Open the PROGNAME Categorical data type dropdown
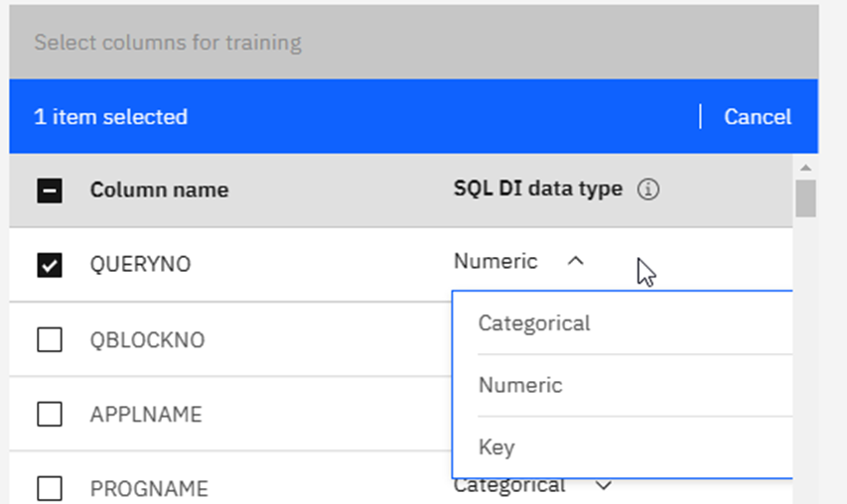The image size is (847, 504). (532, 485)
